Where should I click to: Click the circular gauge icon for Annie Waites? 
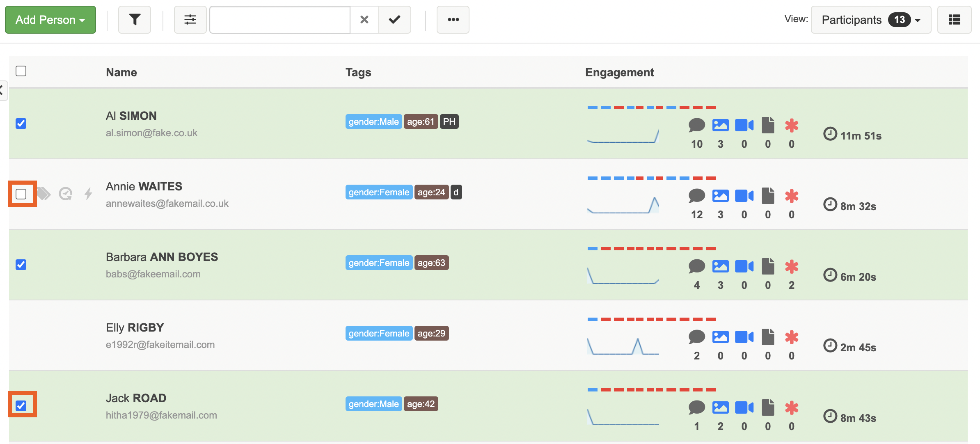pyautogui.click(x=66, y=194)
